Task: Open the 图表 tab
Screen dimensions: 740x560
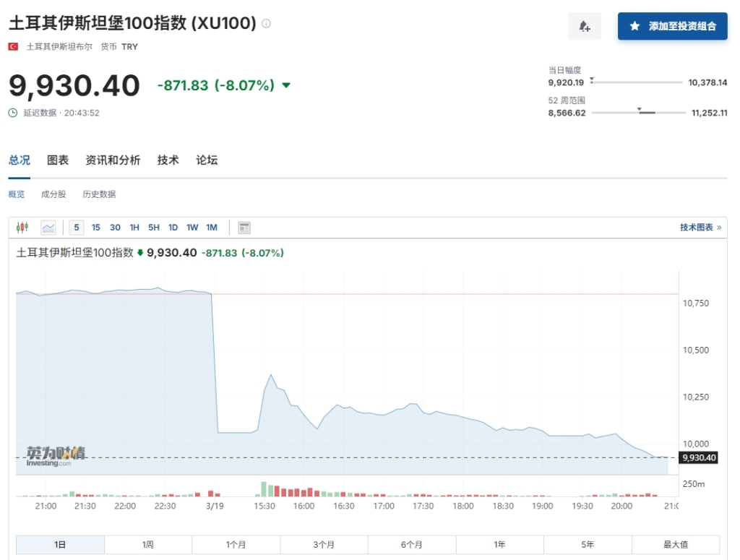Action: [58, 160]
